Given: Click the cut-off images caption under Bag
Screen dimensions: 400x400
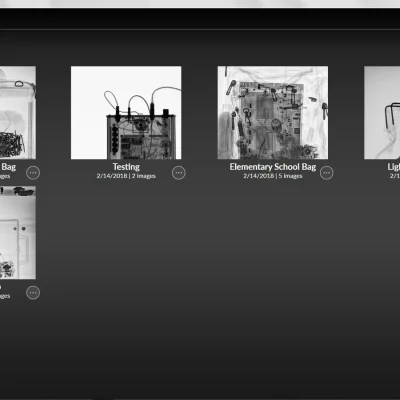Looking at the screenshot, I should (5, 176).
